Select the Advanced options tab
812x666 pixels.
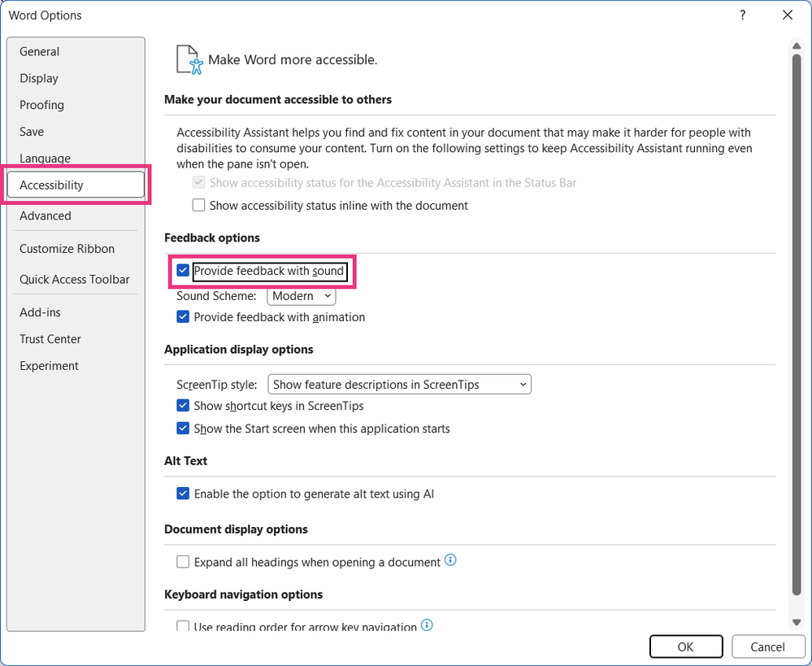tap(45, 215)
